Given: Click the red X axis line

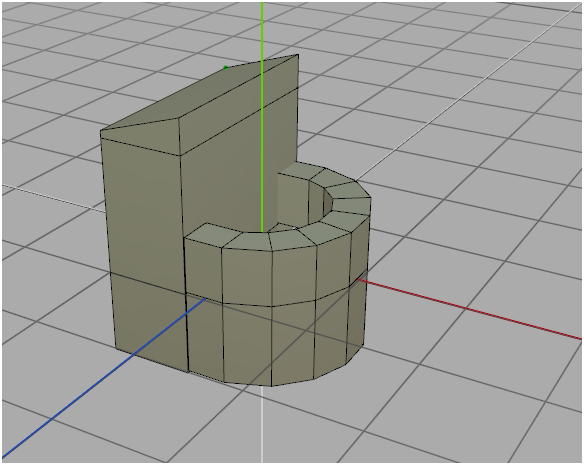Looking at the screenshot, I should pyautogui.click(x=469, y=309).
